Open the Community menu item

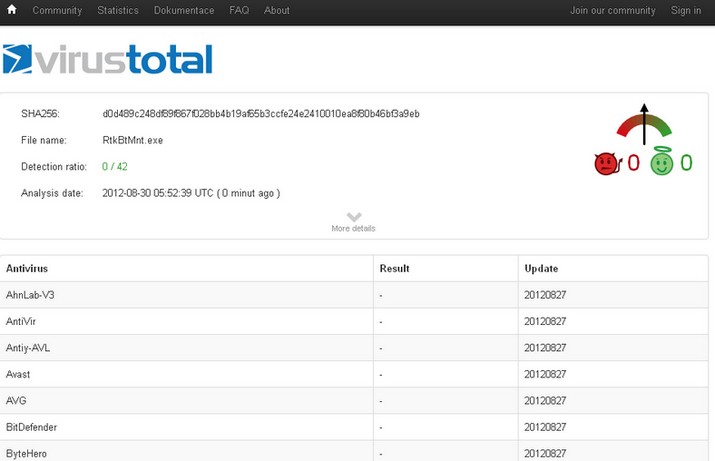click(x=57, y=10)
